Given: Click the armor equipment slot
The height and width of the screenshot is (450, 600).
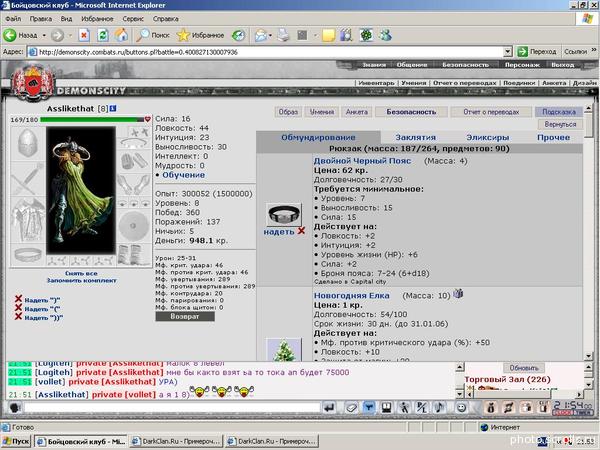Looking at the screenshot, I should coord(28,220).
